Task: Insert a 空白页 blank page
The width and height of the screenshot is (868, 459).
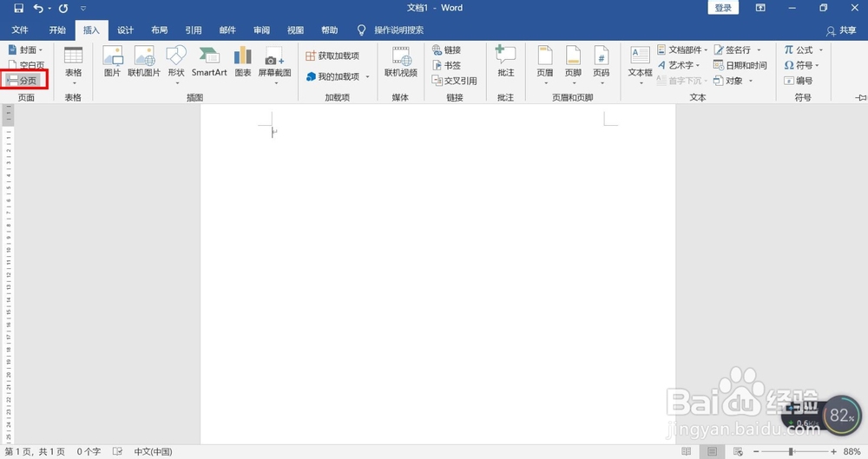Action: [x=25, y=65]
